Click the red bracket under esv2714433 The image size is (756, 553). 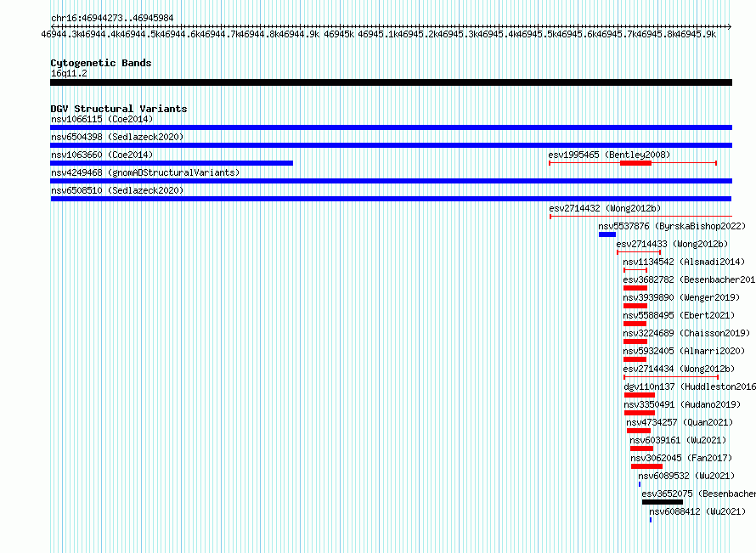(639, 252)
